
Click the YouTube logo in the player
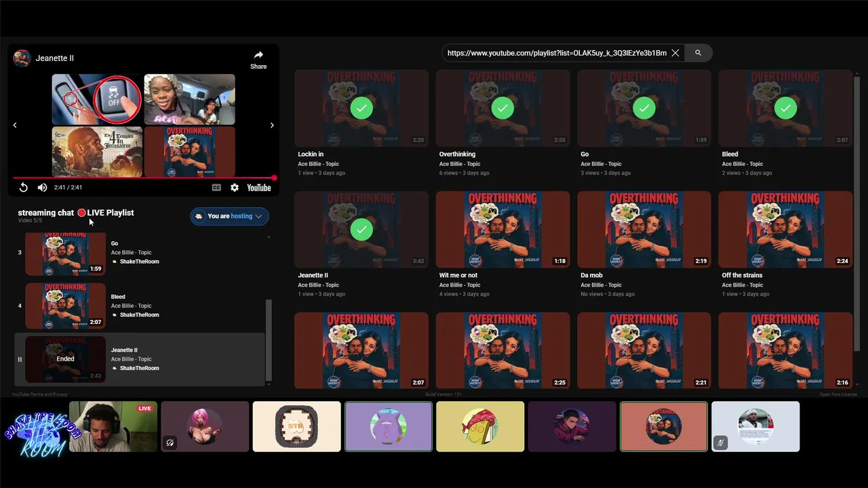coord(259,188)
